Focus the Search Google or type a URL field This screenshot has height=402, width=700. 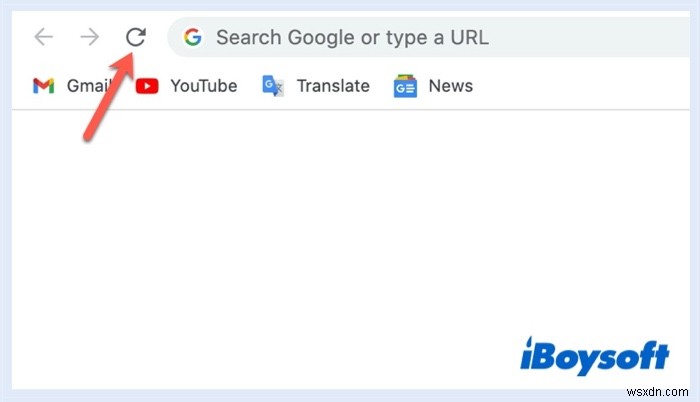click(x=352, y=38)
